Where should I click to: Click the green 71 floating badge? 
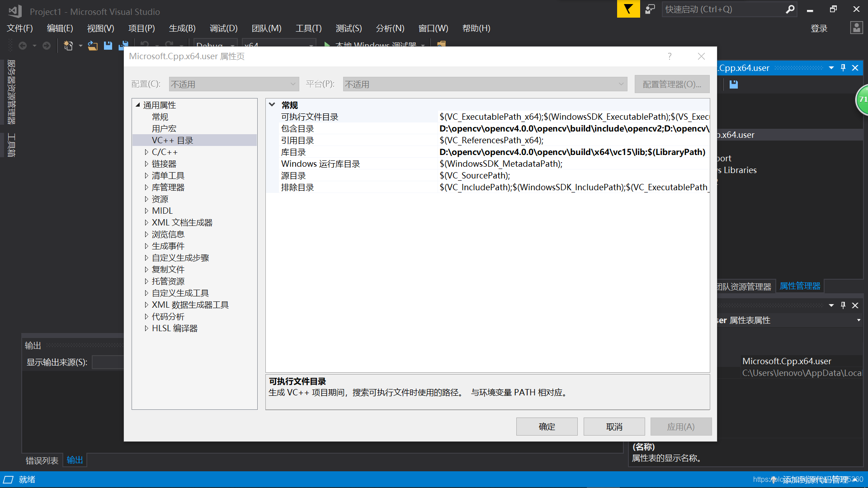click(x=862, y=99)
